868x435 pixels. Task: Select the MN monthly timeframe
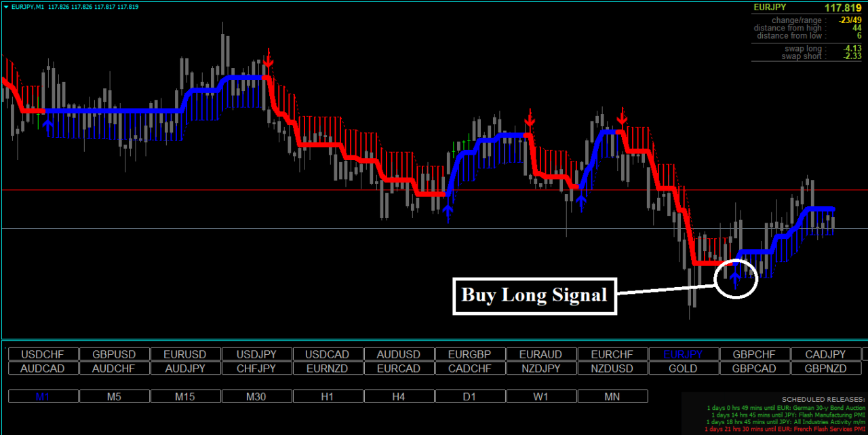click(x=613, y=396)
